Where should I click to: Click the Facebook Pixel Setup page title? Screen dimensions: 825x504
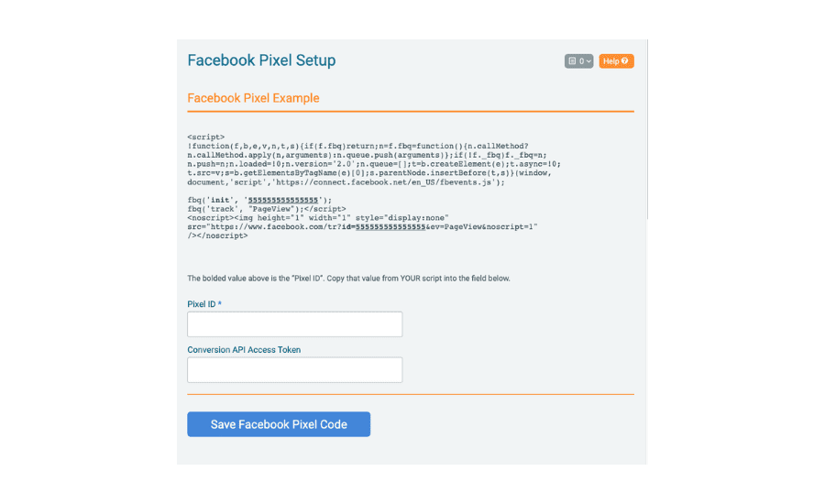pos(261,60)
